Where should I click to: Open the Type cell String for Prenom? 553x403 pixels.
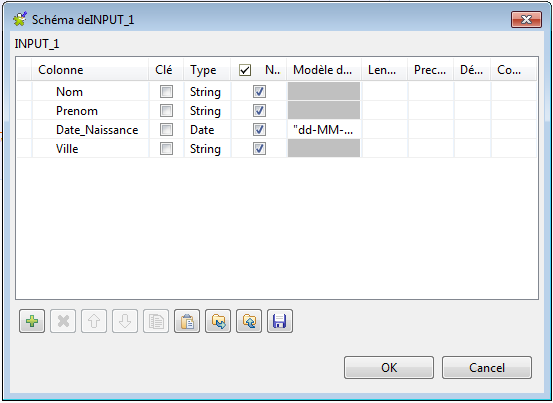[x=207, y=111]
